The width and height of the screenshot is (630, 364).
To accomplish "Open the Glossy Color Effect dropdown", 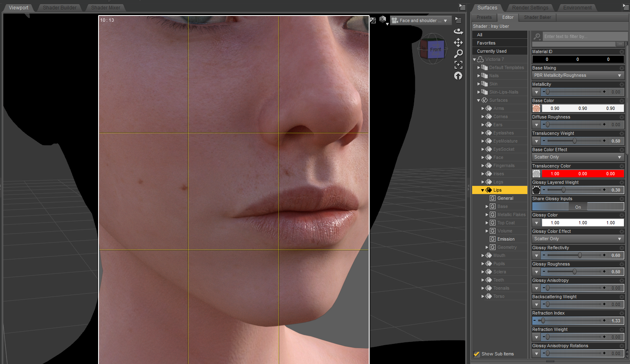I will tap(578, 239).
